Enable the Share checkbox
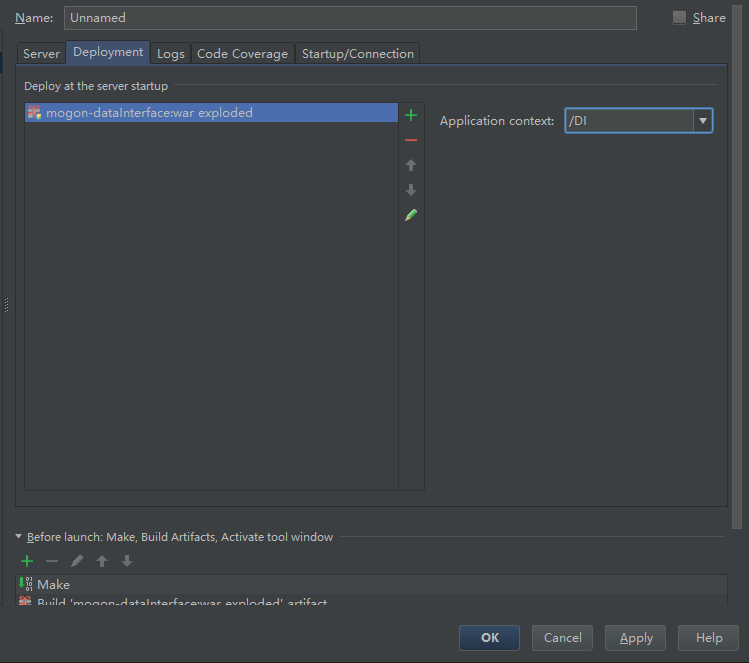Viewport: 749px width, 663px height. (x=680, y=17)
